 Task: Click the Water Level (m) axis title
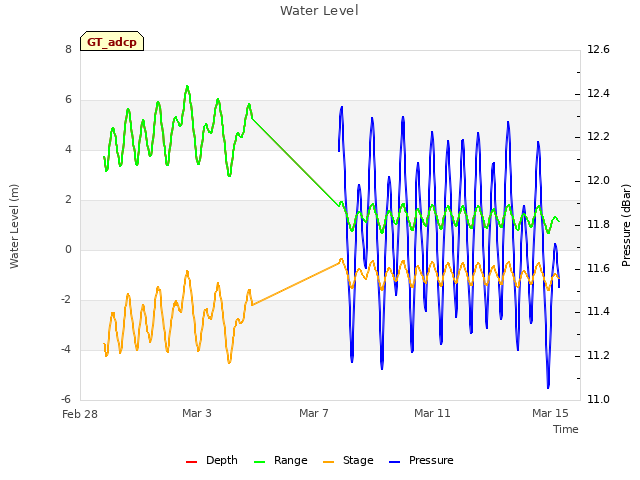tap(14, 226)
